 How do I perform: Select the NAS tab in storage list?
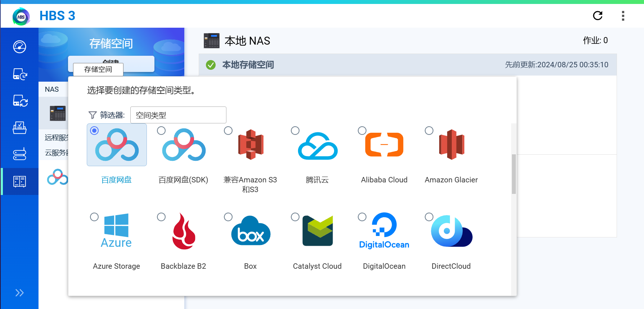point(52,90)
